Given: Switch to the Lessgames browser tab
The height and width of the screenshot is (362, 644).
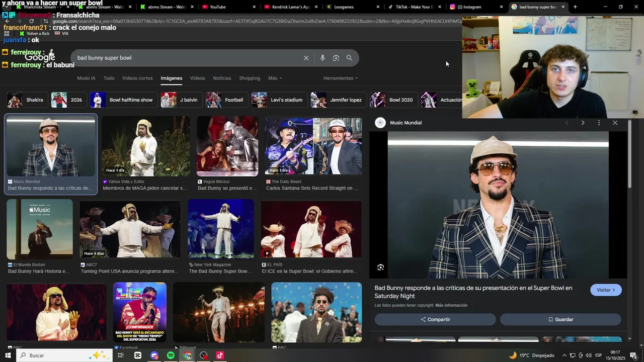Looking at the screenshot, I should pos(352,7).
